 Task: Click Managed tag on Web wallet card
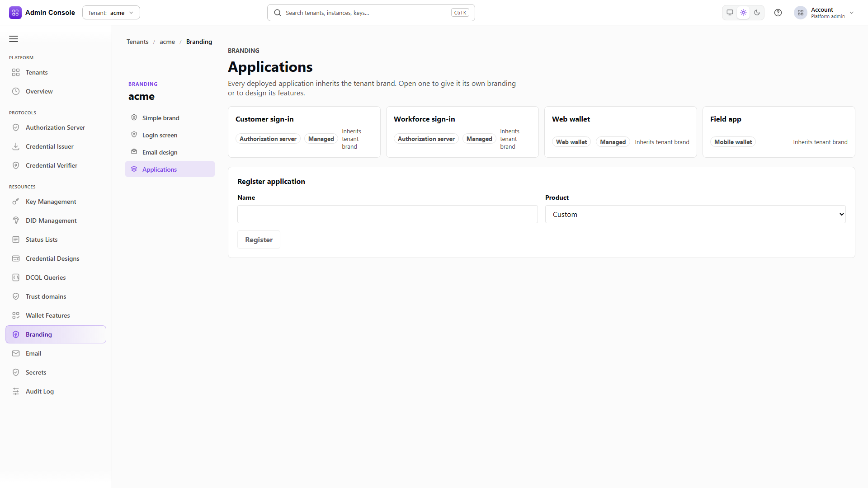[x=613, y=142]
